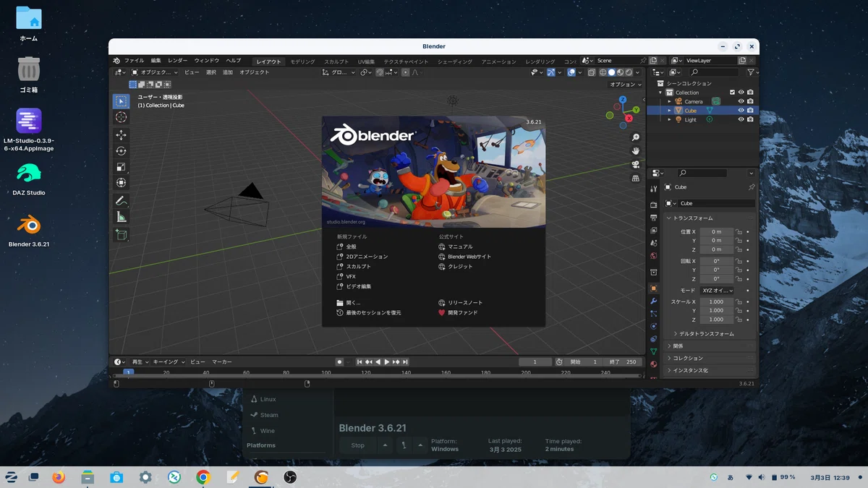This screenshot has width=868, height=488.
Task: Select the Annotate pencil tool
Action: coord(121,201)
